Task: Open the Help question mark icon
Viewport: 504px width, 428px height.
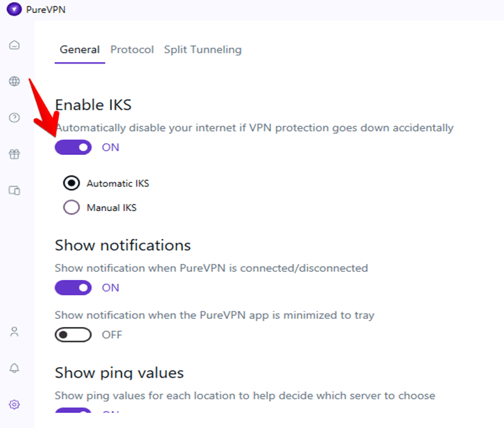Action: click(x=14, y=117)
